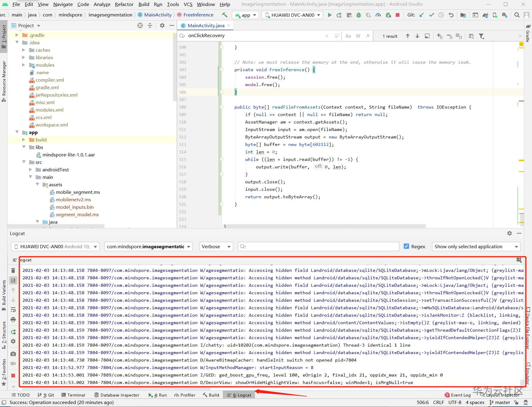Take a screenshot using the camera icon
The height and width of the screenshot is (407, 532).
(x=13, y=354)
